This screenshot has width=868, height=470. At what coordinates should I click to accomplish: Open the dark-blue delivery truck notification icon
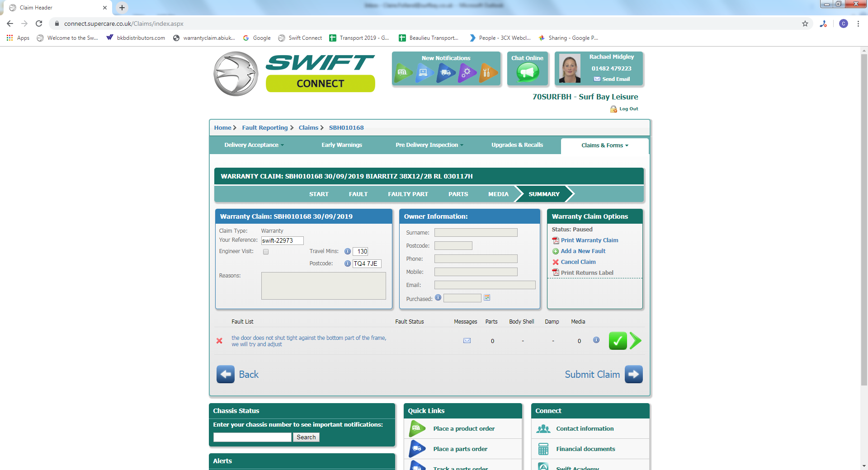pyautogui.click(x=446, y=72)
